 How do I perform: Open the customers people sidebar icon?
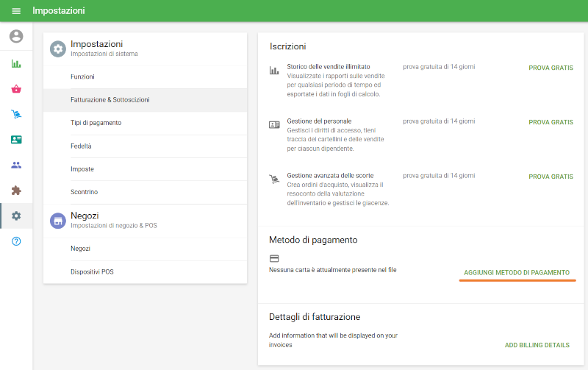pos(16,165)
